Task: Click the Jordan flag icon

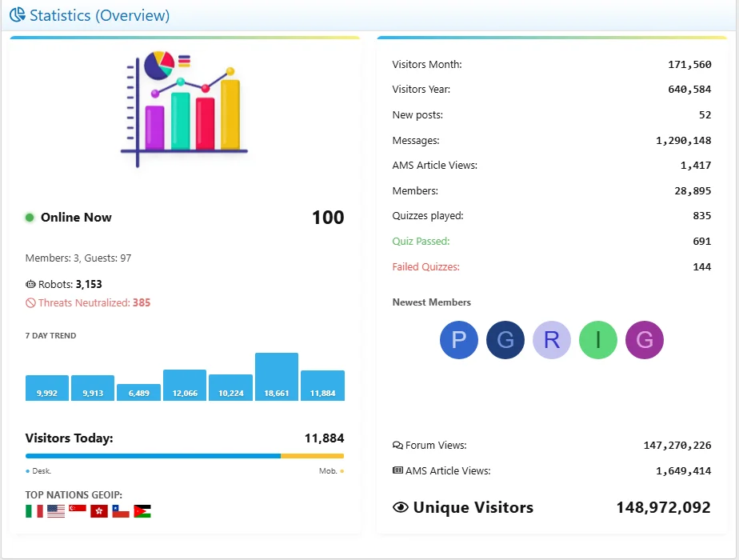Action: [142, 510]
